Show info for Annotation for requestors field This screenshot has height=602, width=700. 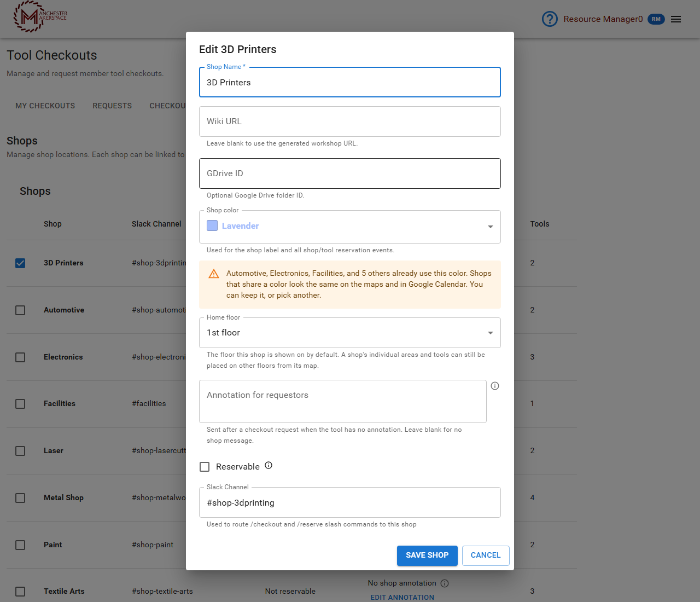tap(495, 386)
